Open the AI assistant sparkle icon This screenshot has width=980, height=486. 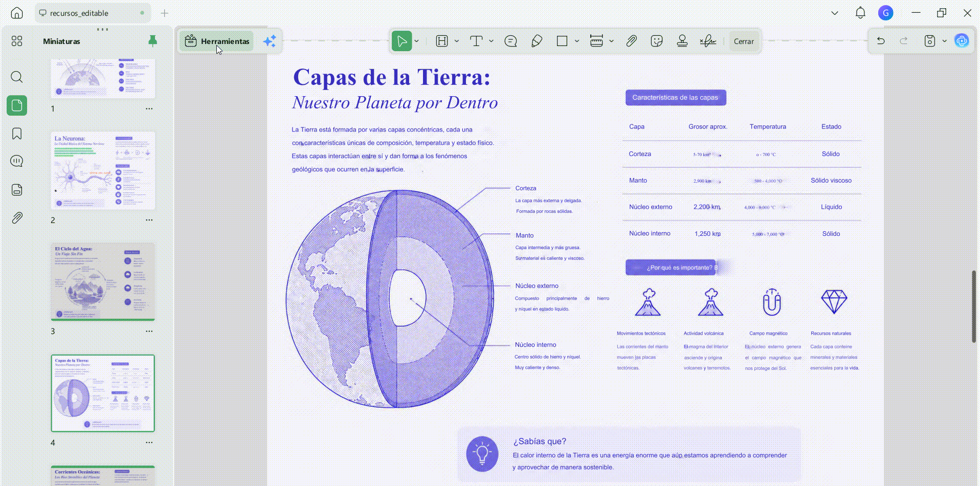(x=270, y=41)
